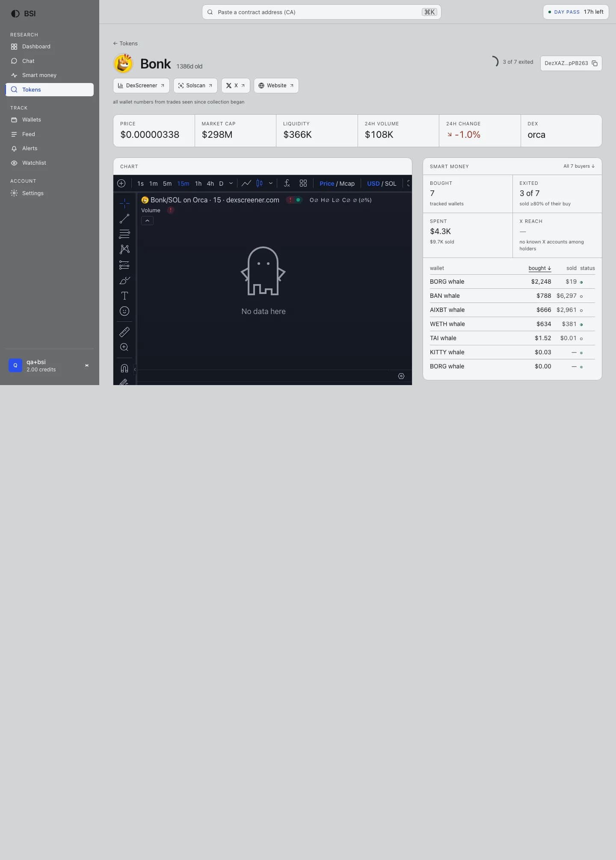Select the candlestick chart style icon

259,184
